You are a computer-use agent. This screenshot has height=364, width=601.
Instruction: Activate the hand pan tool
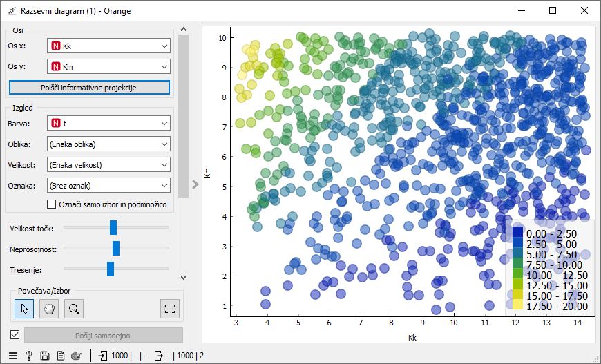pos(48,308)
